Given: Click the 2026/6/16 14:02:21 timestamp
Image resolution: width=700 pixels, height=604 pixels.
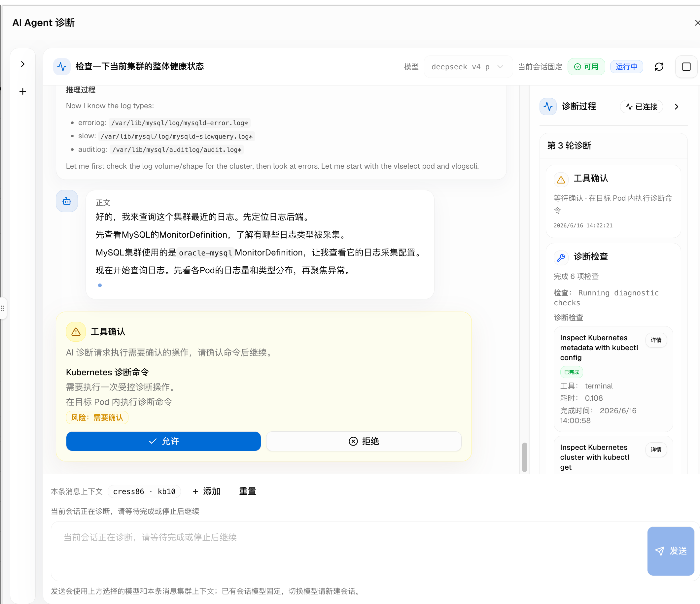Looking at the screenshot, I should (x=583, y=225).
